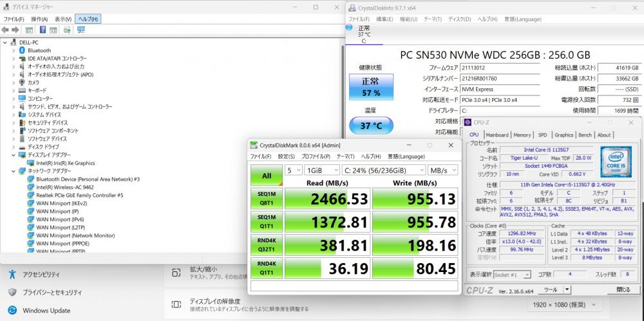Select the Intel Iris Xe Graphics device
This screenshot has width=644, height=321.
tap(65, 163)
